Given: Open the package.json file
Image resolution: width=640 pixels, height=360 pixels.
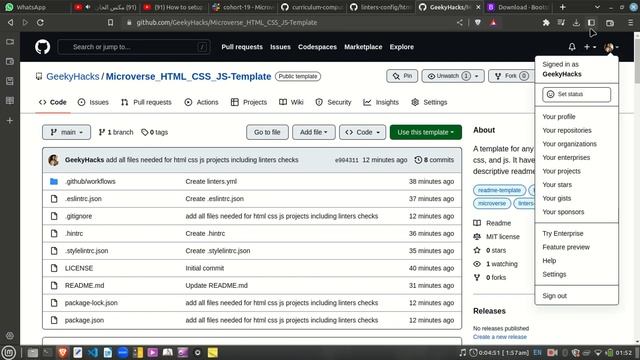Looking at the screenshot, I should [x=84, y=320].
